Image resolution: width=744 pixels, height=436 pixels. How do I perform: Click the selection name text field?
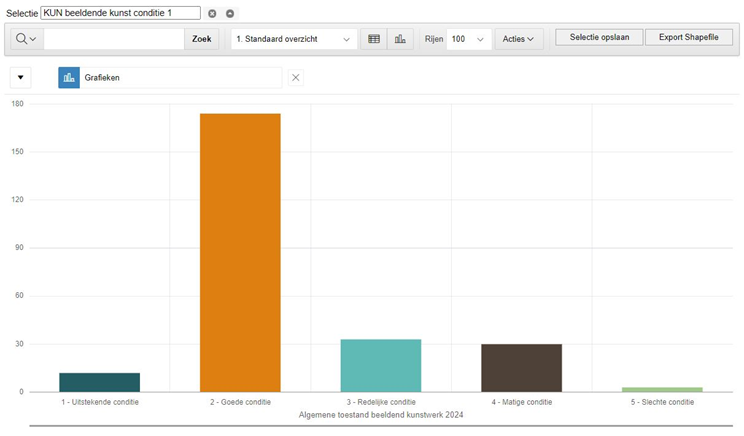click(120, 13)
